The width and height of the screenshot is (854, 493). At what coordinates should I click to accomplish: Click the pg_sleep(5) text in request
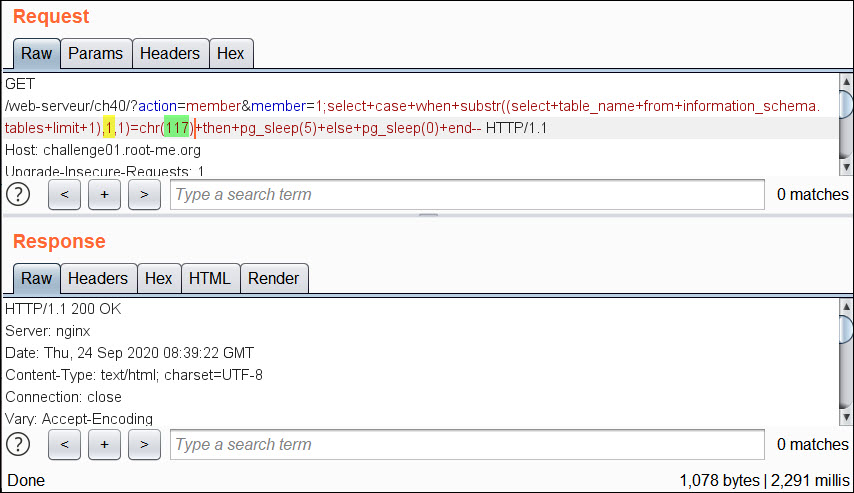click(x=278, y=128)
